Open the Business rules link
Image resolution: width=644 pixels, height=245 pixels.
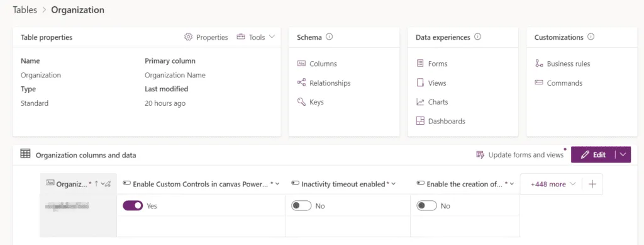point(569,64)
